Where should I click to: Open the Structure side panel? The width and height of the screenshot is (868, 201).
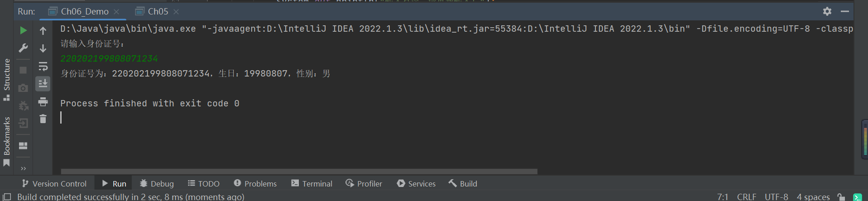7,79
